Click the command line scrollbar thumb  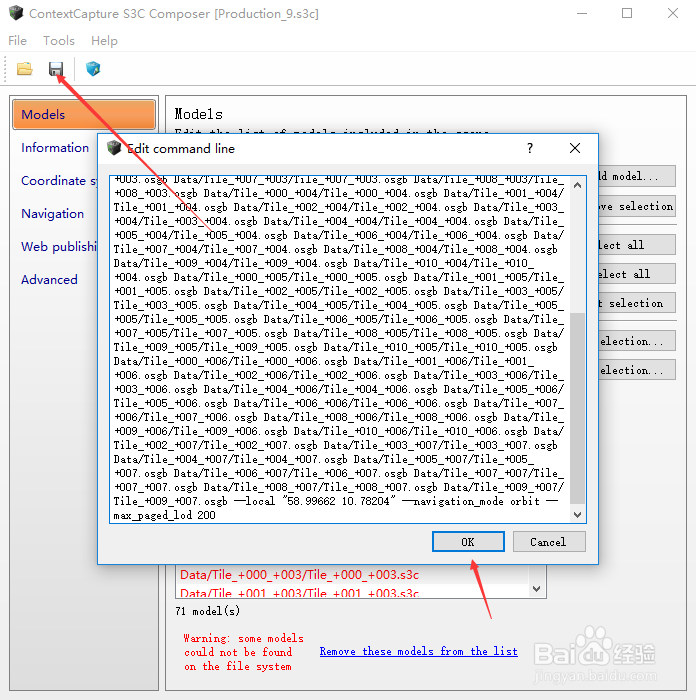coord(577,408)
